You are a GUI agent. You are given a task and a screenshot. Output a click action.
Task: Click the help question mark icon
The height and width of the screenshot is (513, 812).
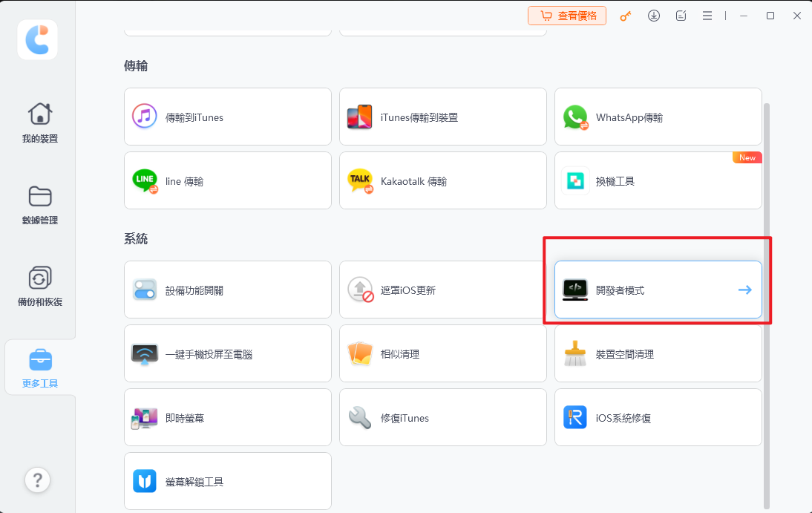(x=38, y=480)
